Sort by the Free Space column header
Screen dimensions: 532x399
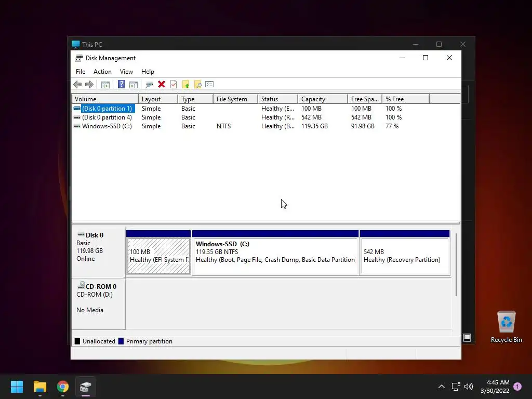(365, 99)
